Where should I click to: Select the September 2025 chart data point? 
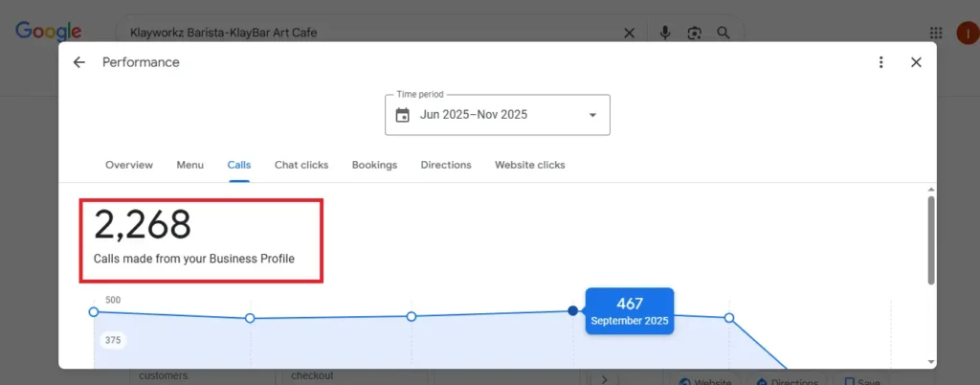[x=572, y=310]
